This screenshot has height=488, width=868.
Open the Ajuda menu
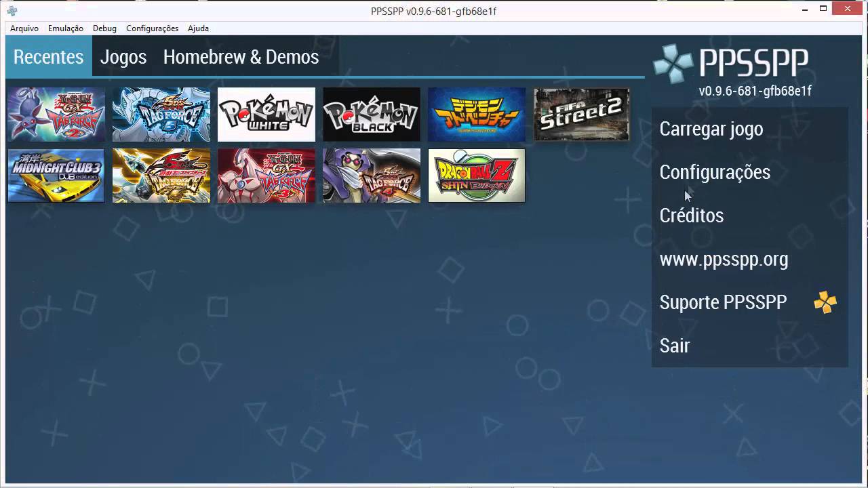pyautogui.click(x=198, y=28)
